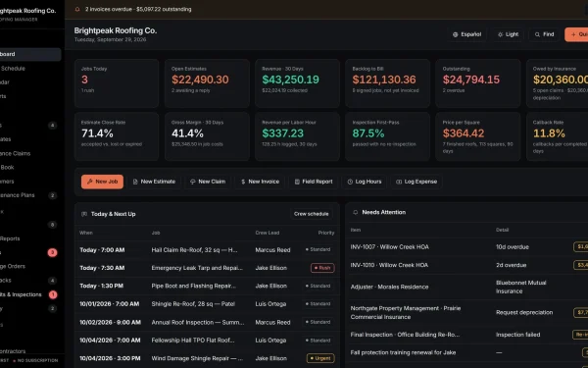Create a new job with New Job button
Screen dimensions: 588x368
[102, 182]
